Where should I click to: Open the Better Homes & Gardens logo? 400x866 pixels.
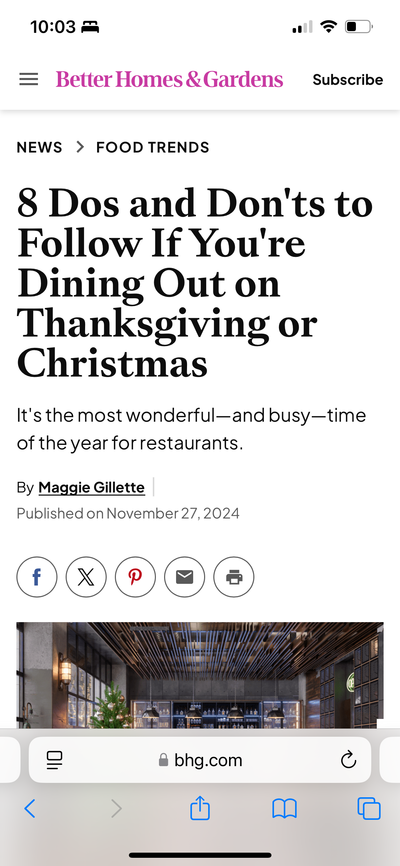[169, 80]
